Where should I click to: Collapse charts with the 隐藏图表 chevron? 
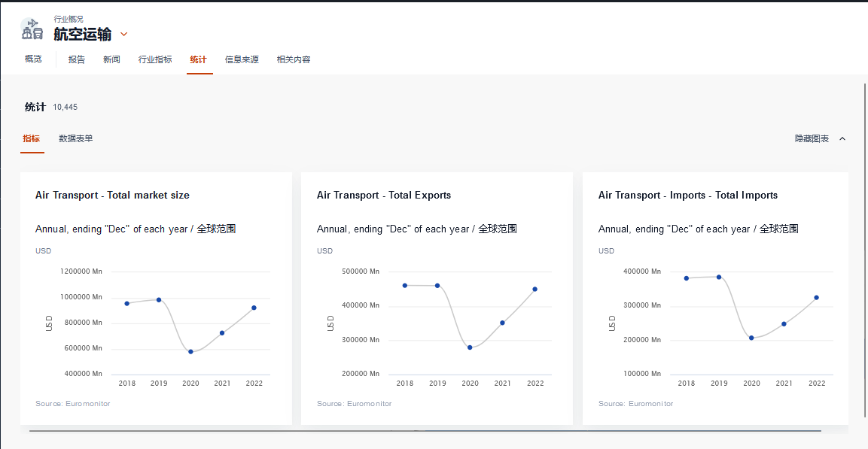(x=842, y=139)
